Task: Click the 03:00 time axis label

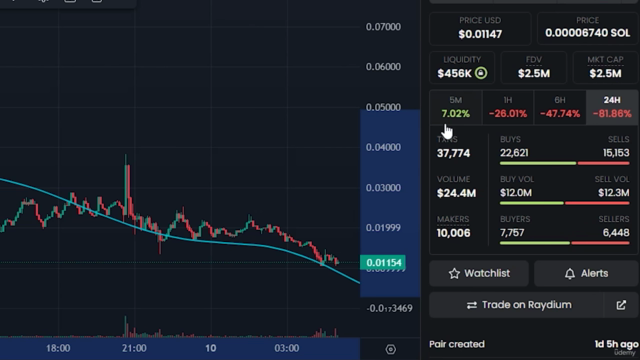Action: tap(287, 348)
